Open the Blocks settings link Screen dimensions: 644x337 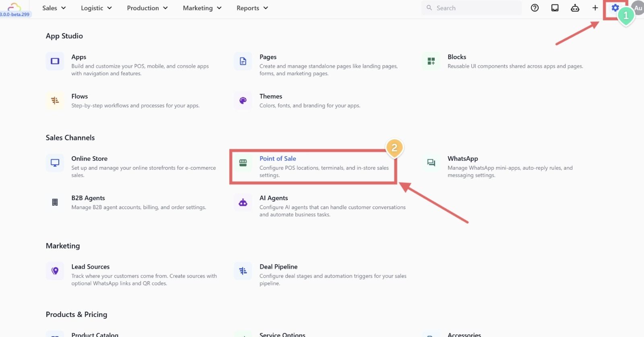[x=457, y=57]
